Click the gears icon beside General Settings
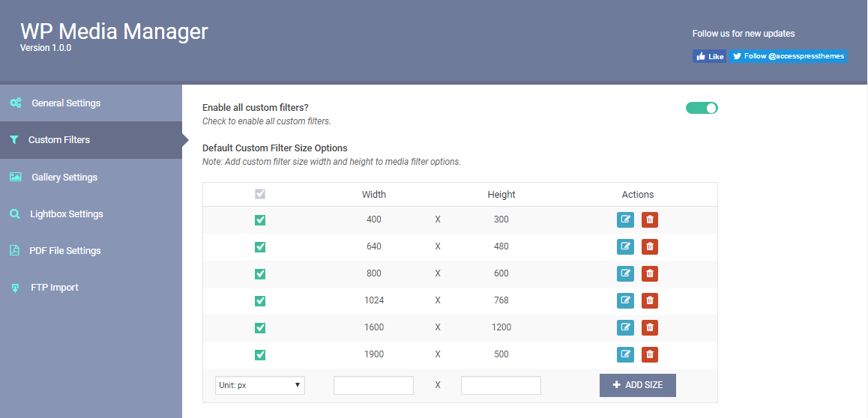Screen dimensions: 868x418 tap(16, 103)
